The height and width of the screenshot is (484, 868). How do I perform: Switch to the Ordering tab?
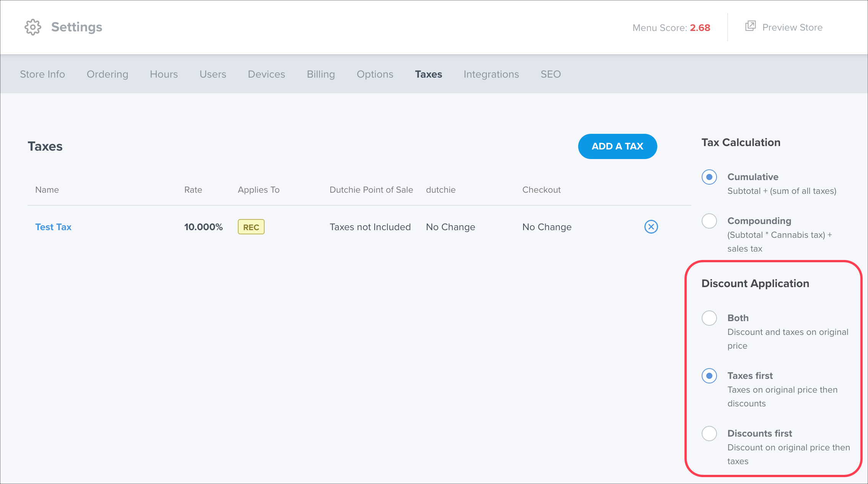pyautogui.click(x=107, y=74)
